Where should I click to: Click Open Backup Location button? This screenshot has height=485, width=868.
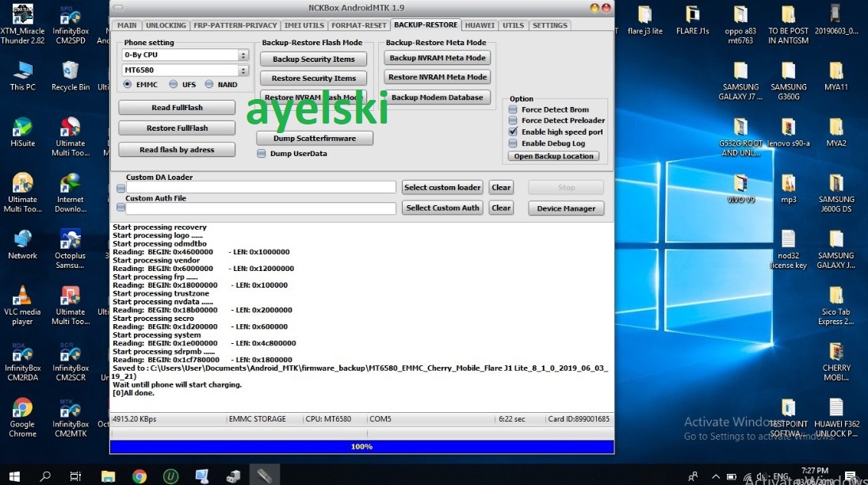553,156
